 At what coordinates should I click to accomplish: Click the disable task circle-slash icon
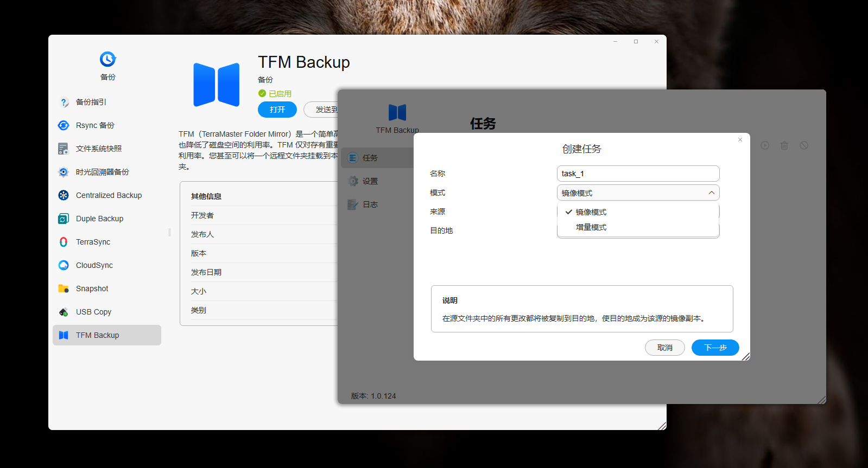[804, 145]
